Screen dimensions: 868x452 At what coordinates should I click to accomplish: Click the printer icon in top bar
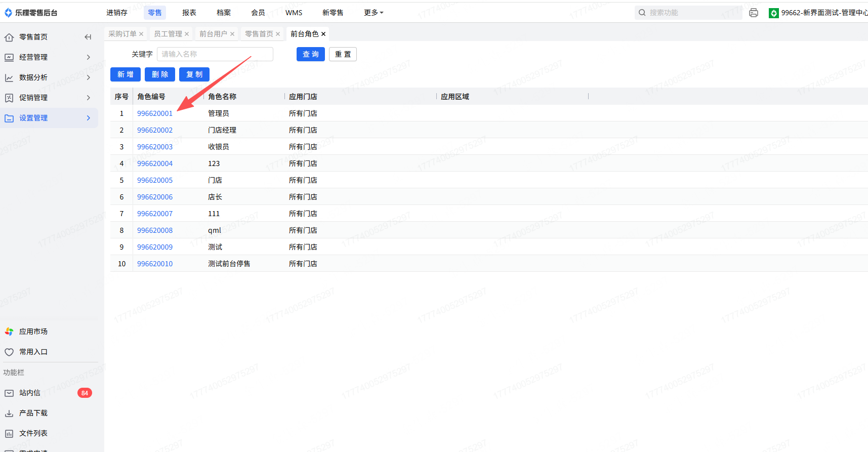754,13
